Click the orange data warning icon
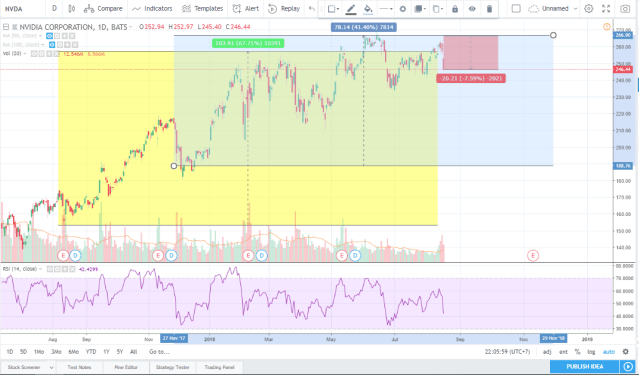This screenshot has width=639, height=375. (607, 27)
